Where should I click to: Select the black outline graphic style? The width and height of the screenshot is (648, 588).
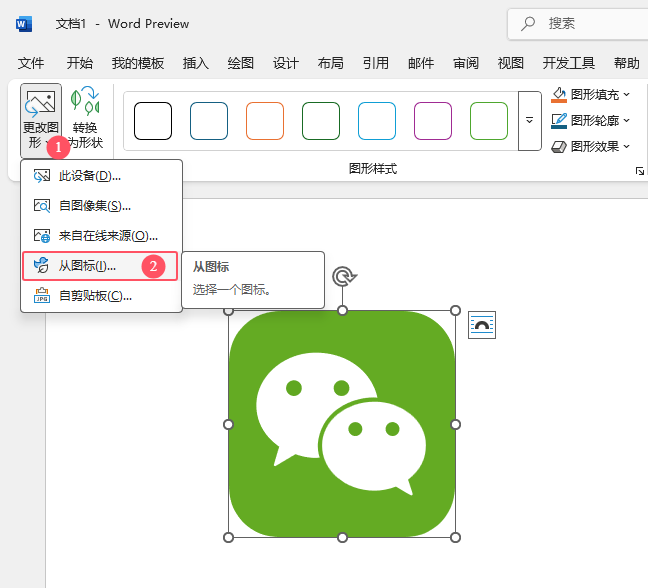153,121
